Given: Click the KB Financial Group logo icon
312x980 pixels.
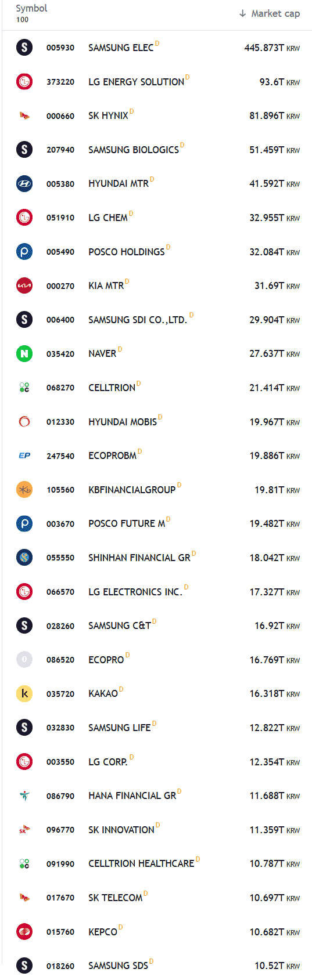Looking at the screenshot, I should coord(24,490).
